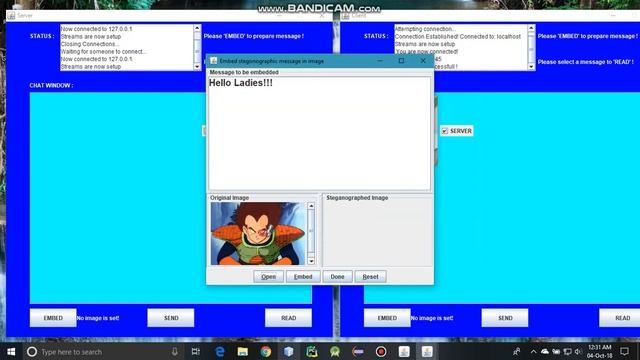
Task: Click 'Attempting connection...' line in Client status
Action: 425,29
